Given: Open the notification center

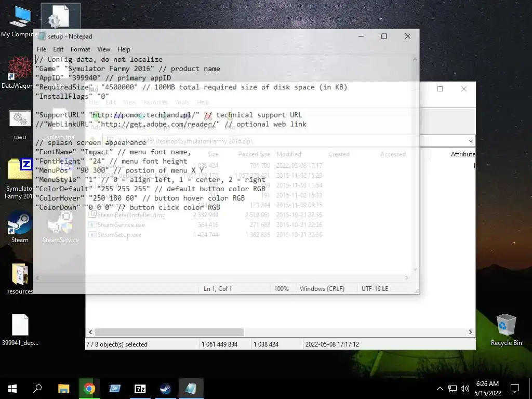Looking at the screenshot, I should [515, 389].
